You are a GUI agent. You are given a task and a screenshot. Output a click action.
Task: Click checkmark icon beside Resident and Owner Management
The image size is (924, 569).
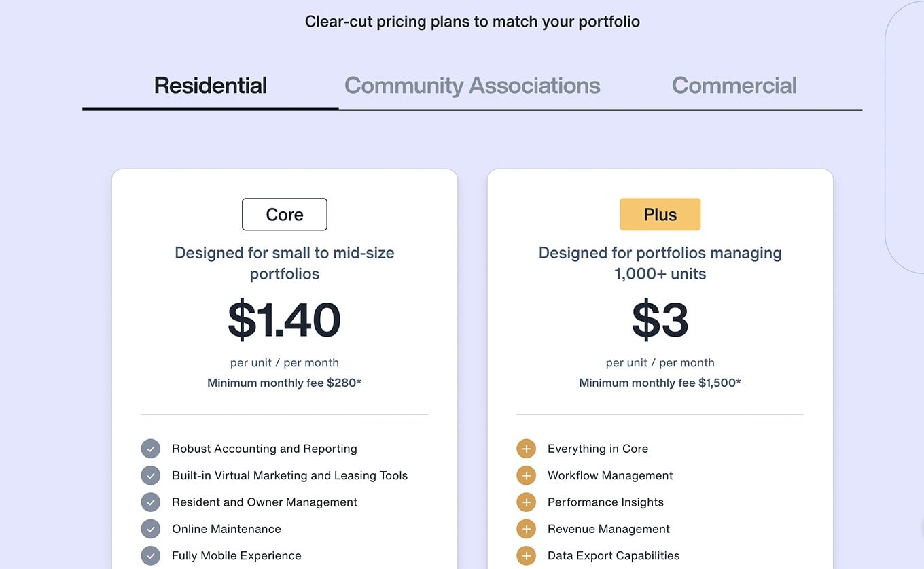(150, 502)
